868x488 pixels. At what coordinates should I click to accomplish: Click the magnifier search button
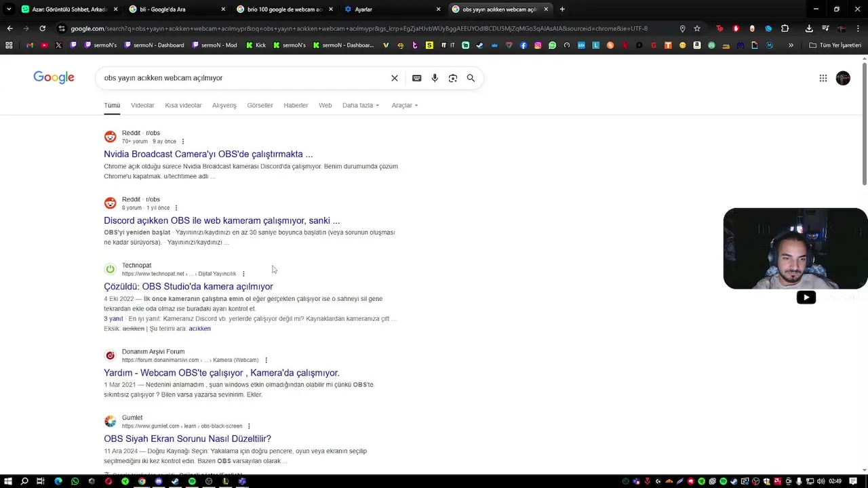[x=471, y=78]
